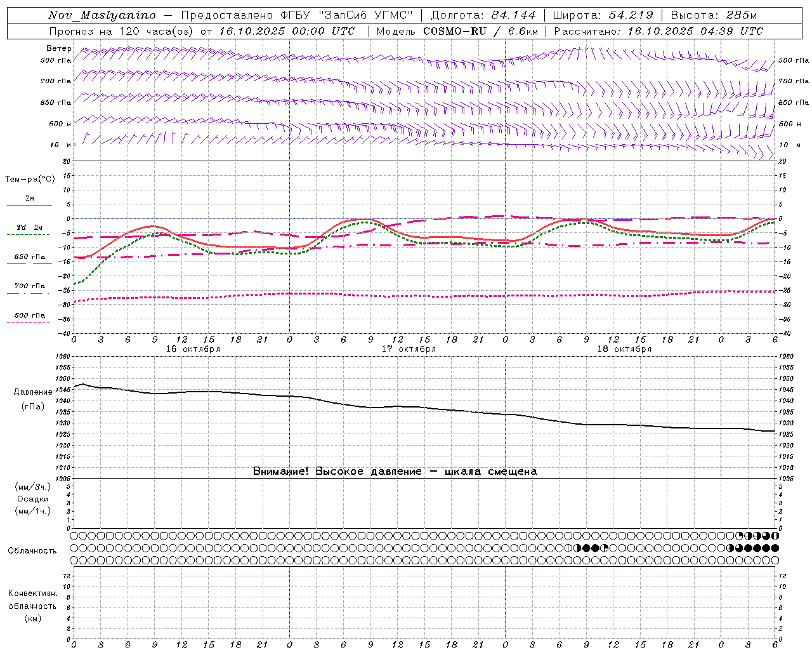Click the (мм/3ч.) precipitation unit label

pos(33,487)
